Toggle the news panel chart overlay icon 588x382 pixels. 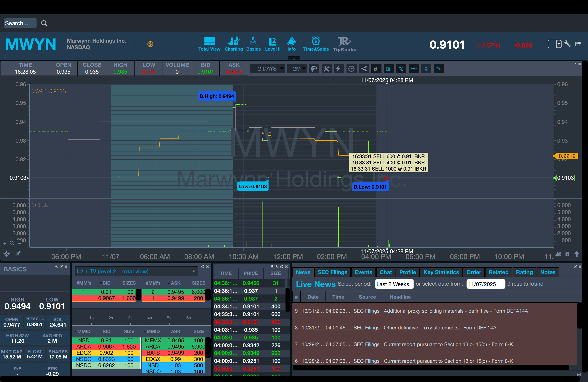388,69
